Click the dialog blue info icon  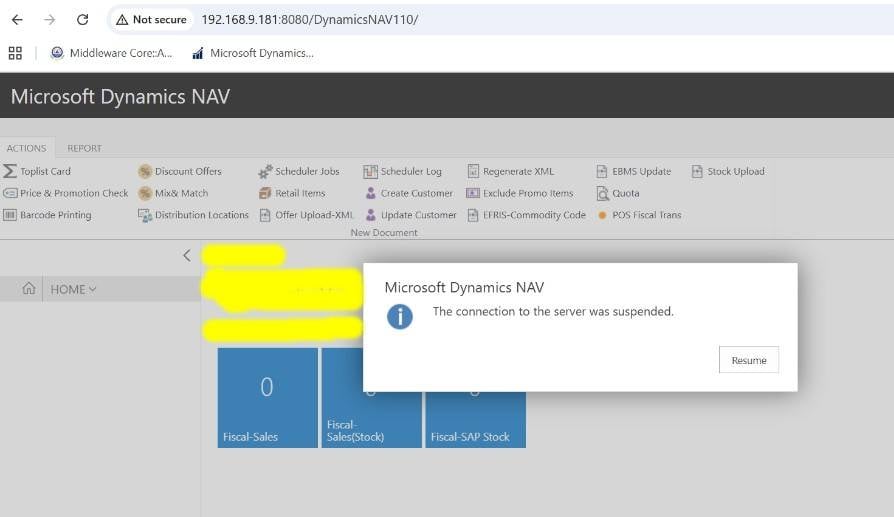400,316
